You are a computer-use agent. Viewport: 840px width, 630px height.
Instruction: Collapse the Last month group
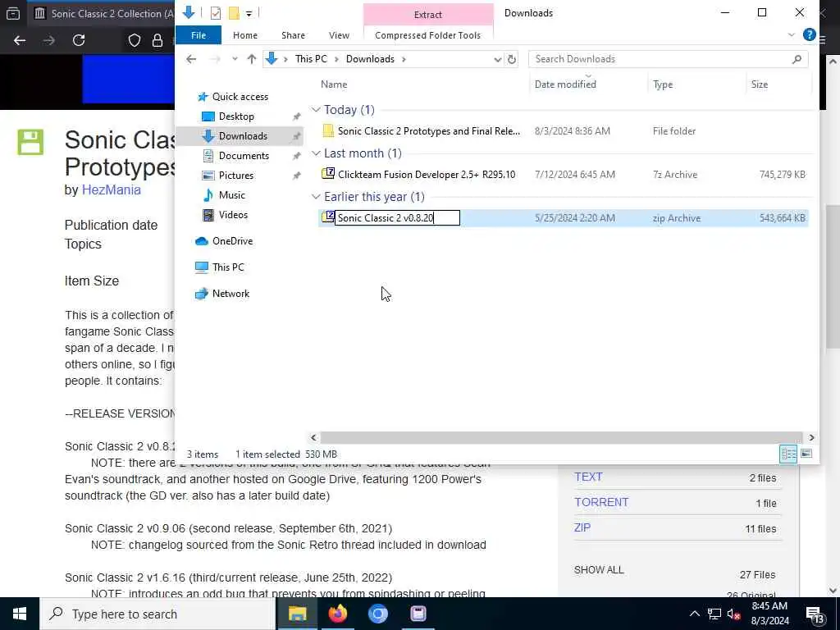tap(316, 153)
